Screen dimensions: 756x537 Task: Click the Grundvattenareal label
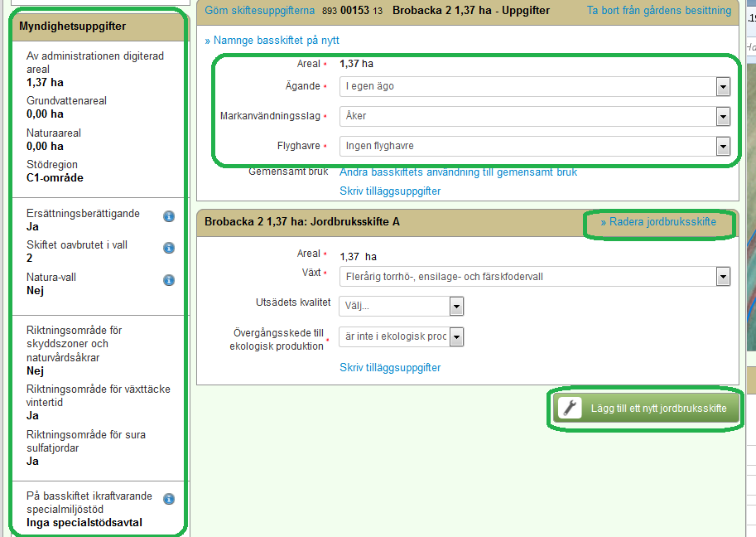(66, 101)
